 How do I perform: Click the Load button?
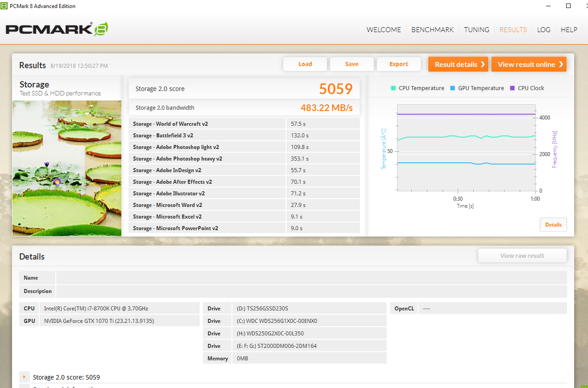pyautogui.click(x=305, y=64)
